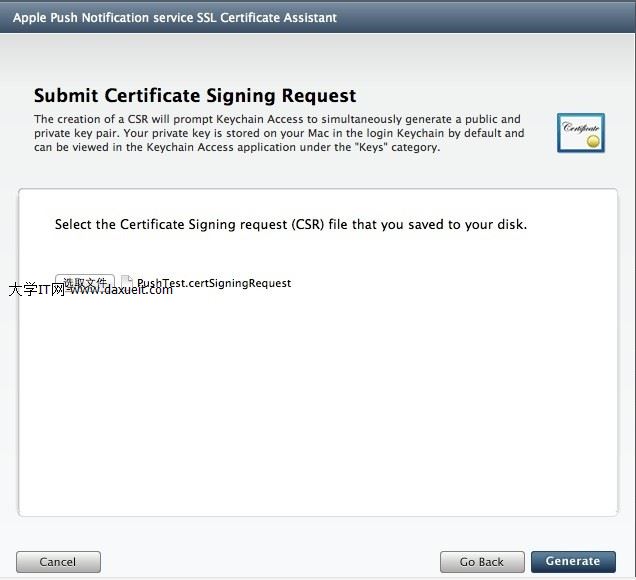The height and width of the screenshot is (580, 636).
Task: Open the choose file (选取文件) picker
Action: click(x=85, y=282)
